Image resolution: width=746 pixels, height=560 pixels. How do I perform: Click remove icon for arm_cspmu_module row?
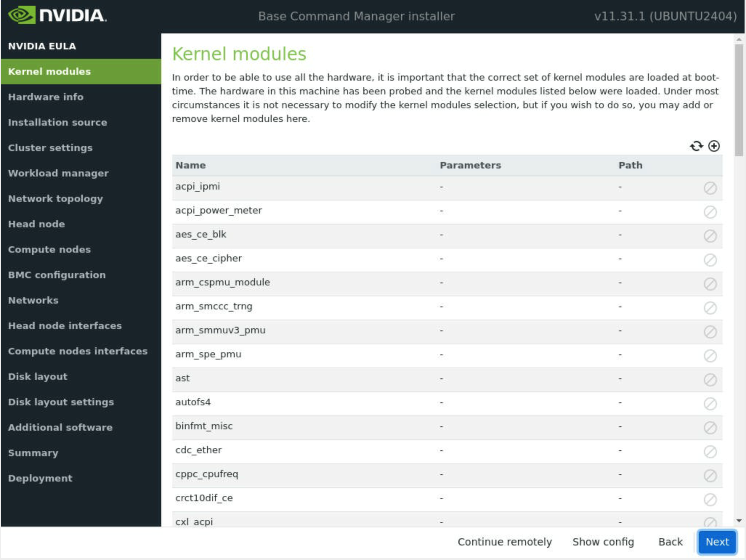[710, 284]
